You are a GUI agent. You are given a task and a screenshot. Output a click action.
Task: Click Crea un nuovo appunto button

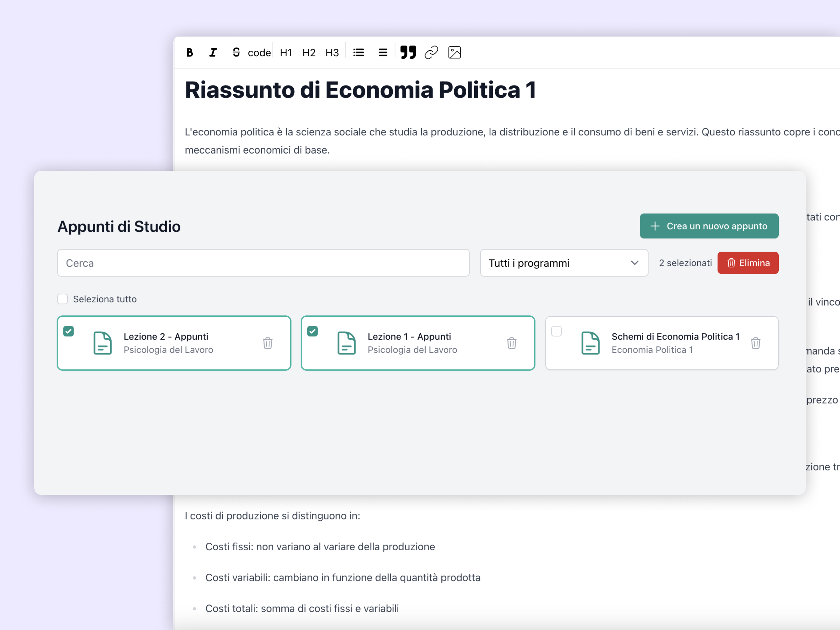coord(709,226)
